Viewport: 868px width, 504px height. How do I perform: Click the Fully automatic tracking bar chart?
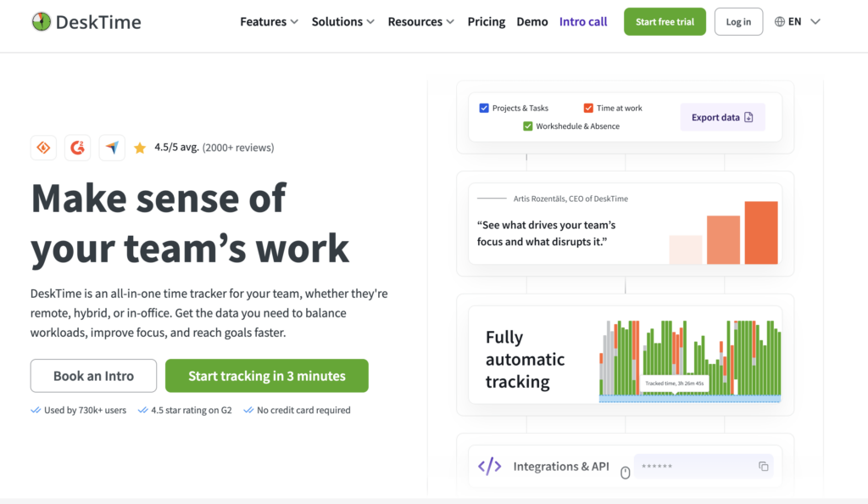point(690,360)
